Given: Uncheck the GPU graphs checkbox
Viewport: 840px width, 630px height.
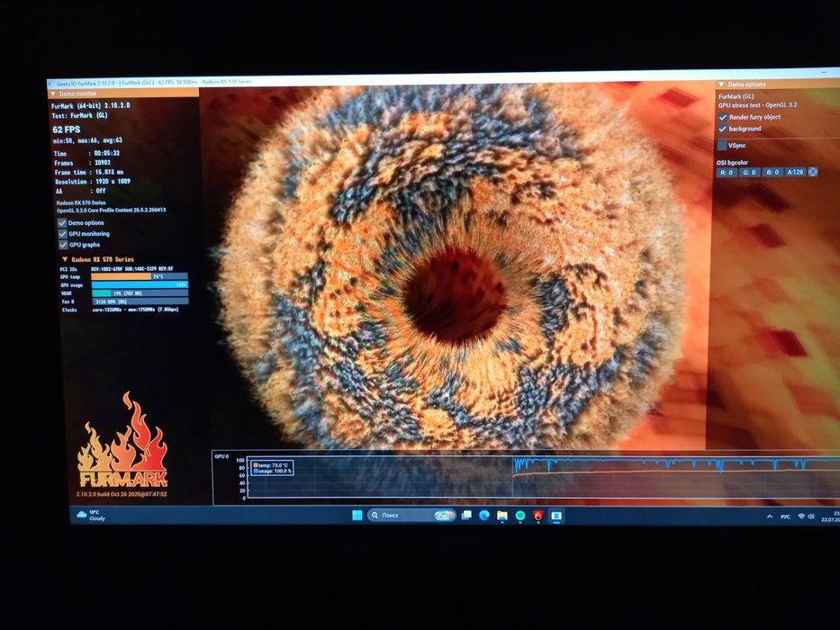Looking at the screenshot, I should [63, 245].
